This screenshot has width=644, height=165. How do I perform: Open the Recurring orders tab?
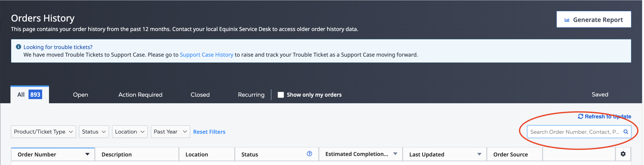tap(251, 95)
